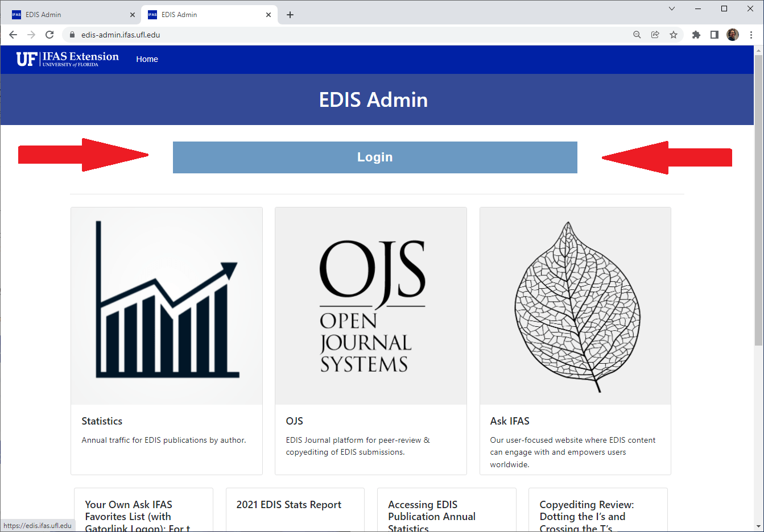Open the Statistics chart thumbnail
This screenshot has width=764, height=532.
point(167,306)
